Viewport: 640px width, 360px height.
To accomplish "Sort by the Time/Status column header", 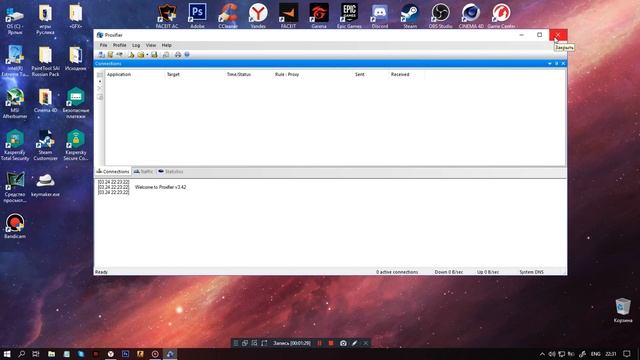I will click(239, 74).
